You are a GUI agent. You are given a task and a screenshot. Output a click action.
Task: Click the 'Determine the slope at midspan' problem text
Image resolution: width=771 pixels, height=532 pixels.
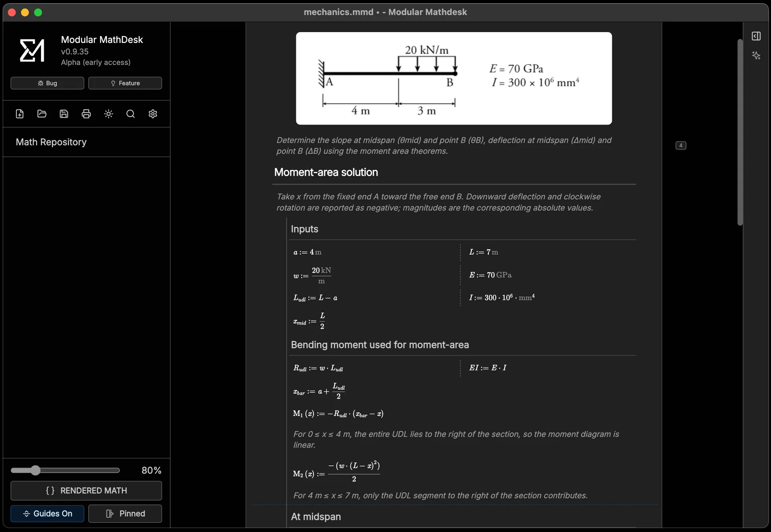click(x=444, y=145)
